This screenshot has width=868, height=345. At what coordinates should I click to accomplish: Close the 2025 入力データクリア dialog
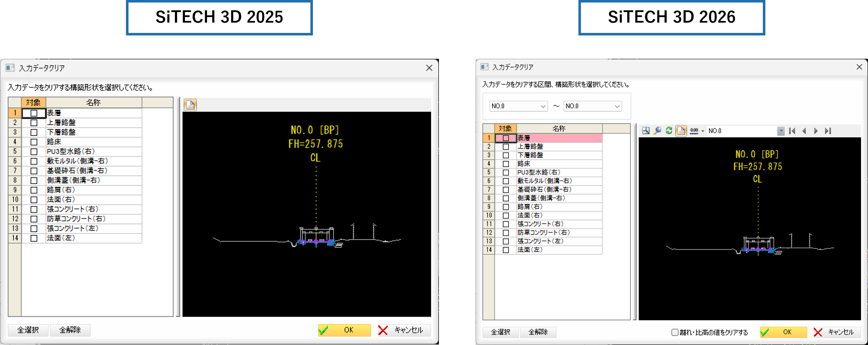[429, 68]
